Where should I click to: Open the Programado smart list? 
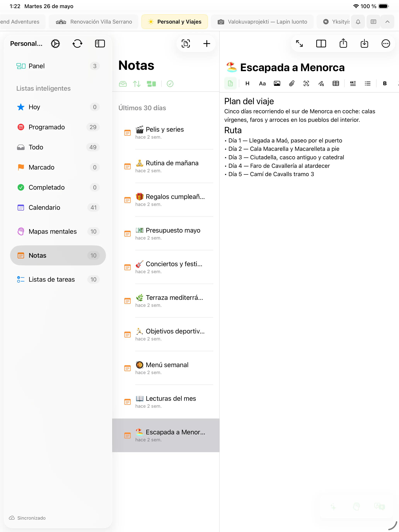58,127
